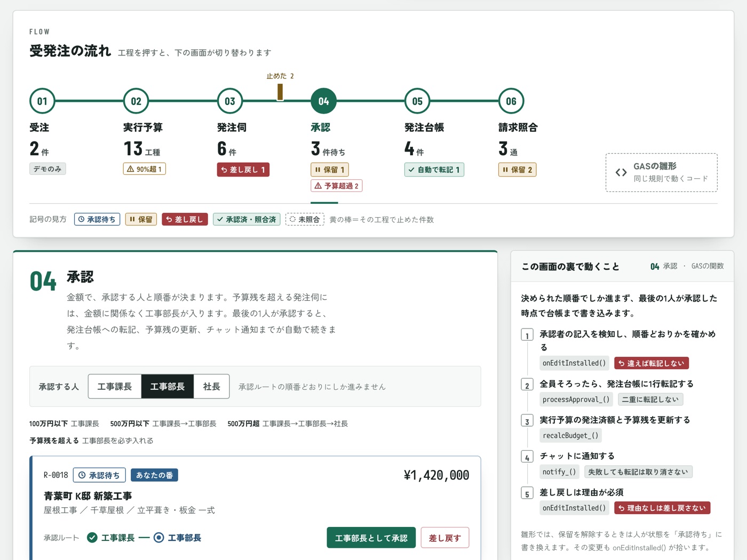Image resolution: width=747 pixels, height=560 pixels.
Task: Click the 承認済・照合済 legend badge
Action: point(247,219)
